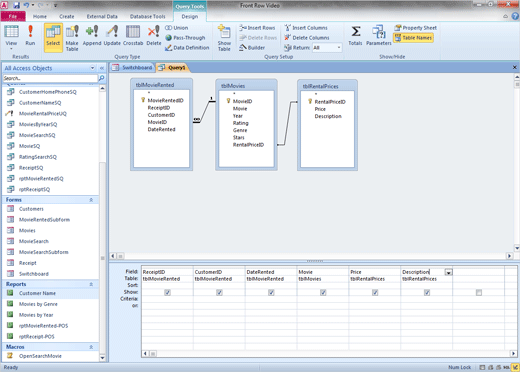Switch to the External Data tab
The width and height of the screenshot is (520, 372).
(102, 16)
